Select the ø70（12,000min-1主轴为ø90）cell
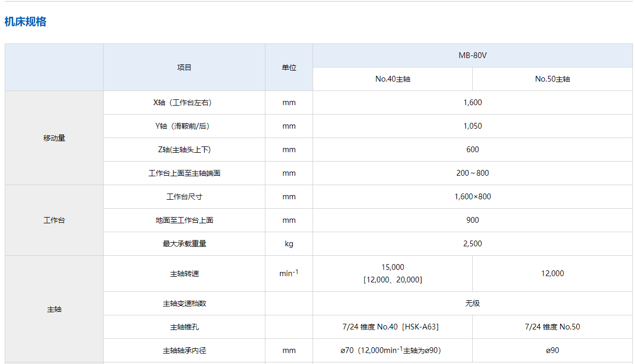 tap(393, 350)
